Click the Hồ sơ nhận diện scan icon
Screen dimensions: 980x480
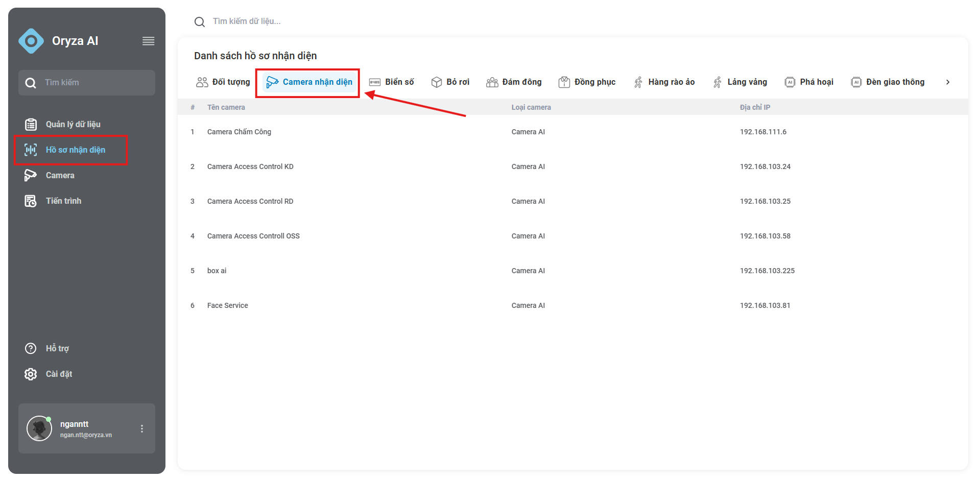click(31, 150)
